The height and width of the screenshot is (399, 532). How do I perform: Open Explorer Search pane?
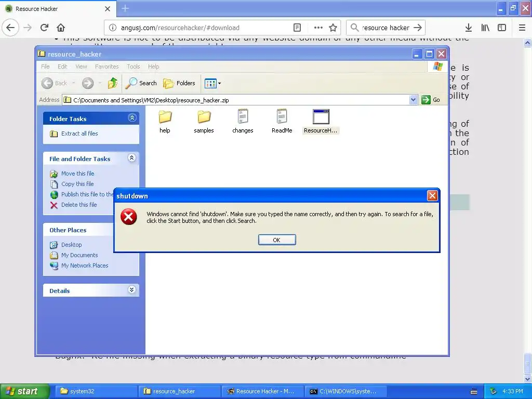141,83
